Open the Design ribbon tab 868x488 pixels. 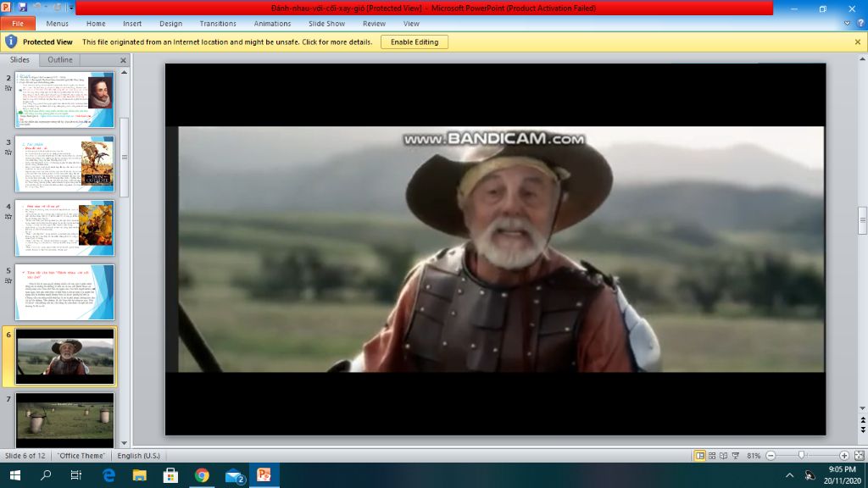170,23
